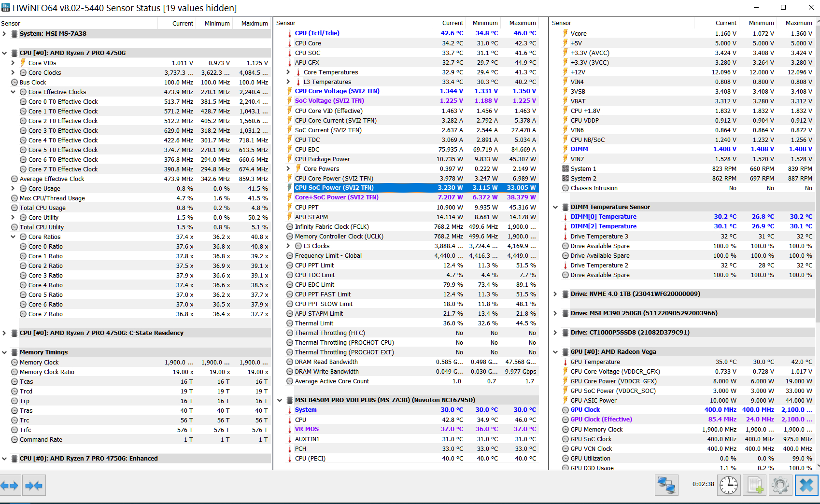Viewport: 820px width, 504px height.
Task: Select the Command Rate row
Action: pyautogui.click(x=140, y=440)
